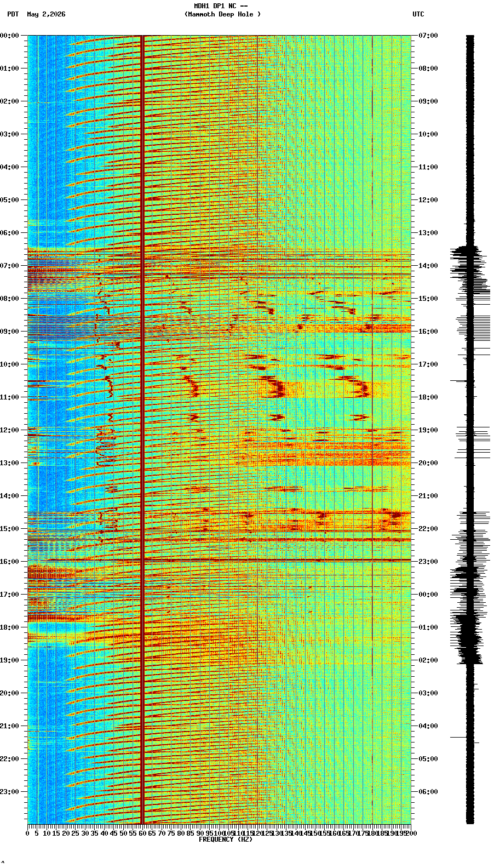
Task: Pick 19:00 on the UTC time axis
Action: coord(428,430)
